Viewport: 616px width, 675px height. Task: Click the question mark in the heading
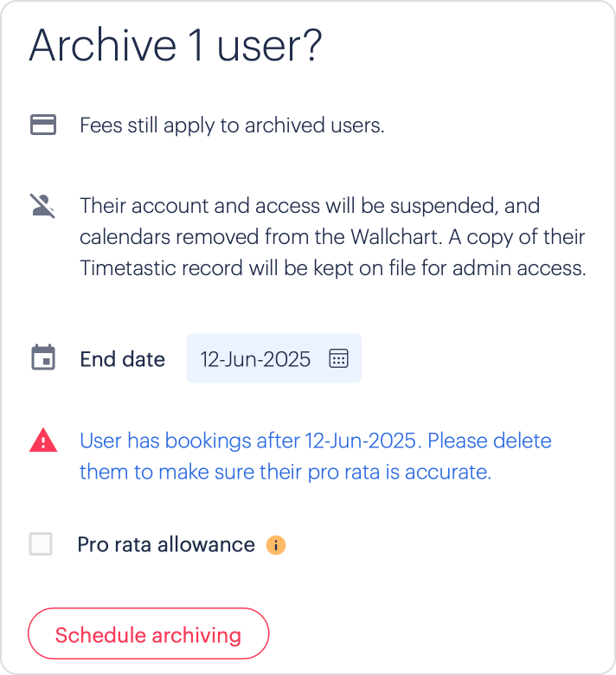(x=314, y=45)
